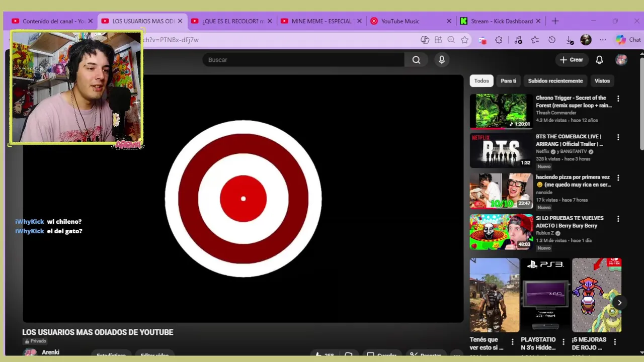This screenshot has width=644, height=362.
Task: Open the Chrono Trigger forest thumbnail
Action: coord(501,111)
